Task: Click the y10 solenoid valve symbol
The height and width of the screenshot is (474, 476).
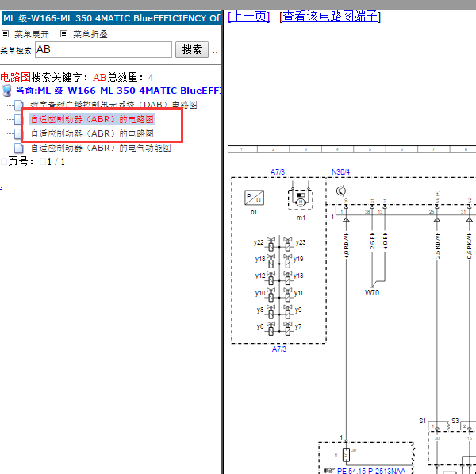Action: pos(271,295)
